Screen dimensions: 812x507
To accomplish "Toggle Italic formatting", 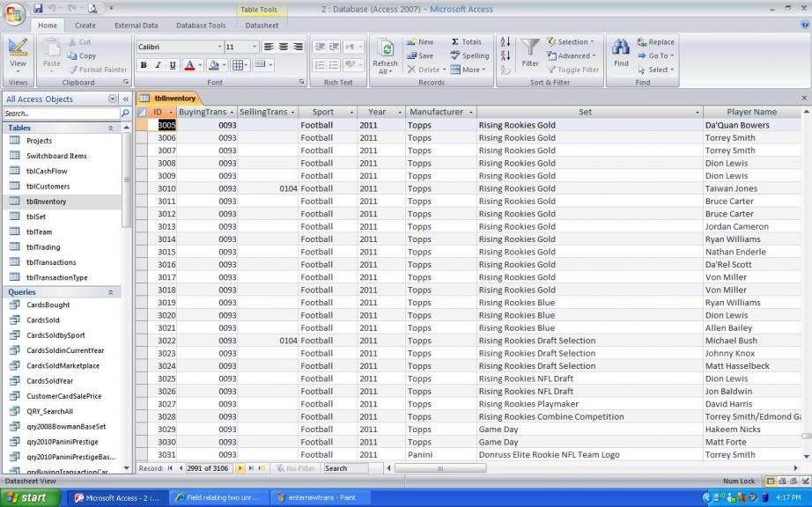I will point(158,65).
